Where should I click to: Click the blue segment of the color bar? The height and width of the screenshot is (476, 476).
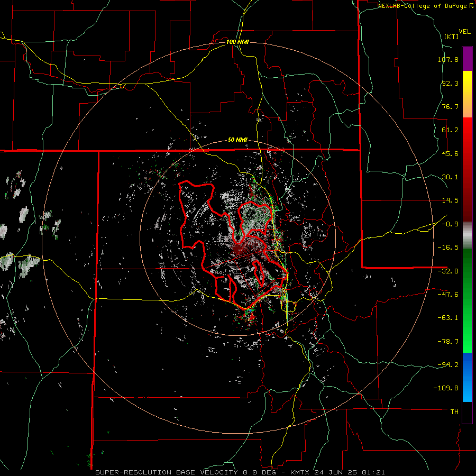point(467,377)
